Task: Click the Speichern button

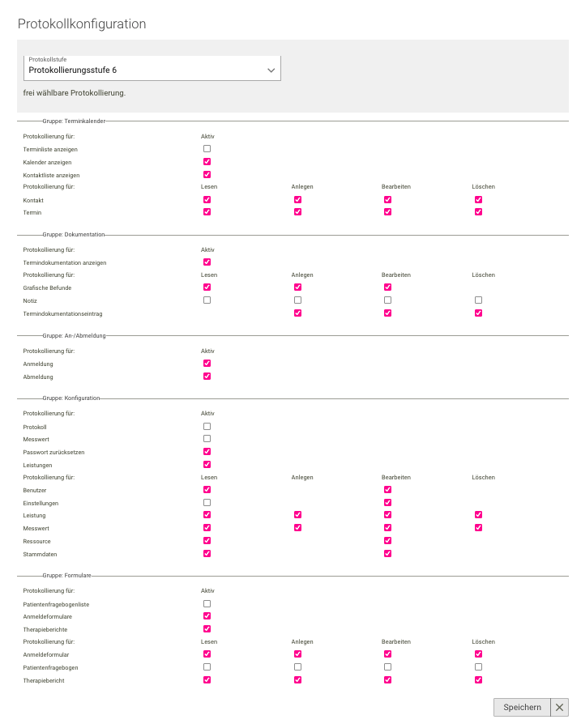Action: click(x=521, y=707)
